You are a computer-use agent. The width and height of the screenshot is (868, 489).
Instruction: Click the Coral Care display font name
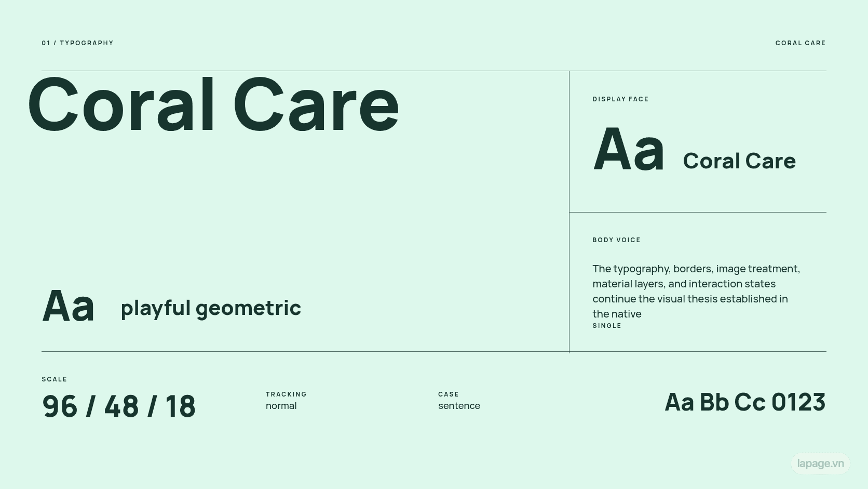[739, 161]
